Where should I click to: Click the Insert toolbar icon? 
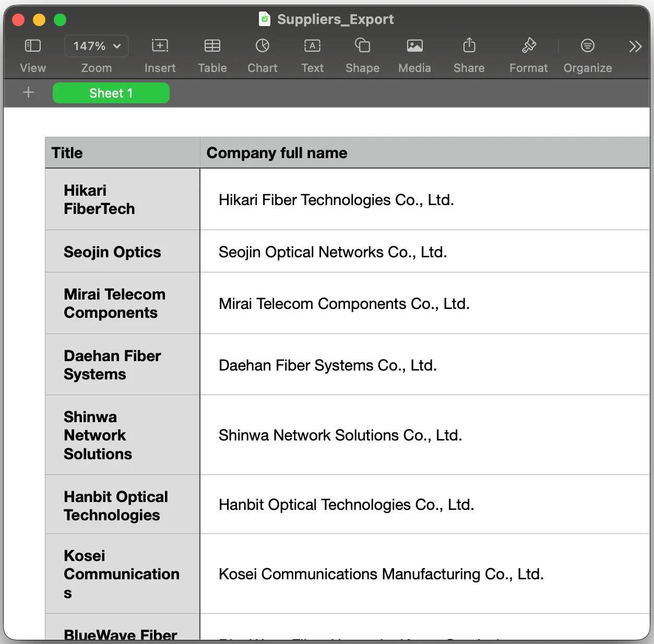160,46
